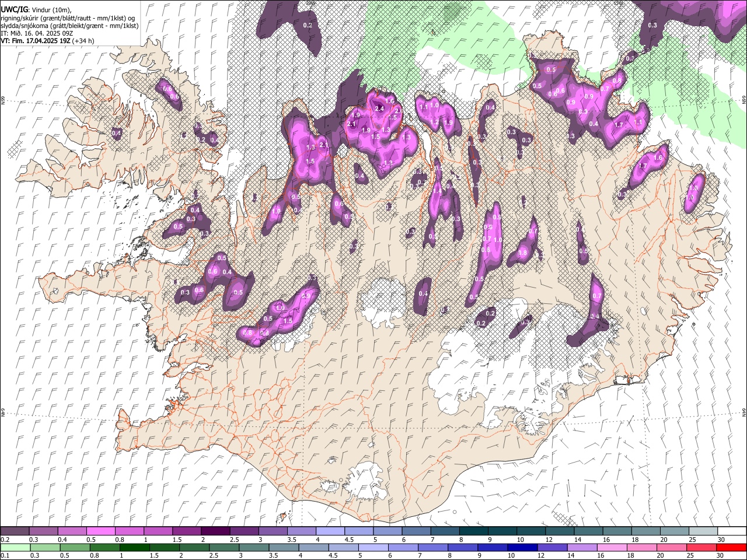Pick the upper scale swatch starting at 12

560,531
